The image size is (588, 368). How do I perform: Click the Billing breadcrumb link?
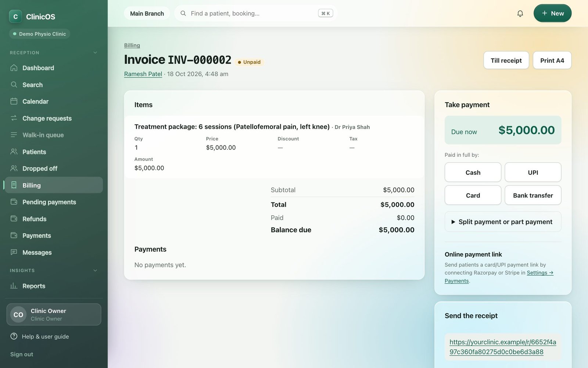[x=132, y=45]
